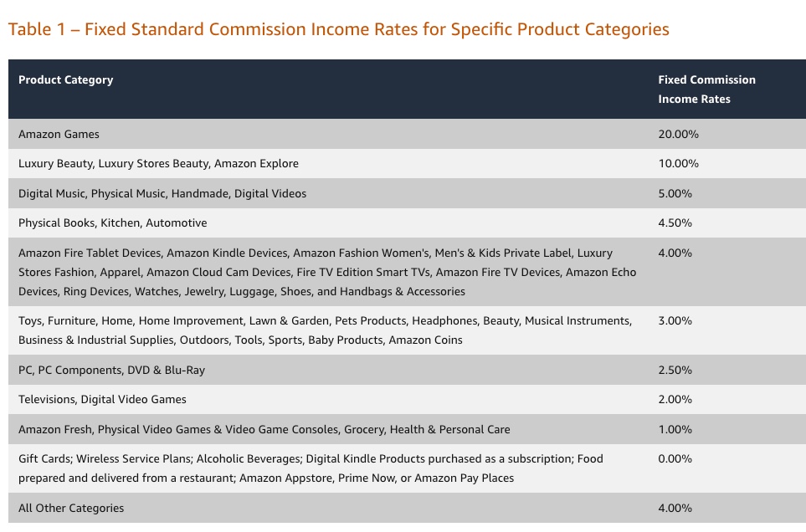Click the 5.00% commission rate

point(675,193)
